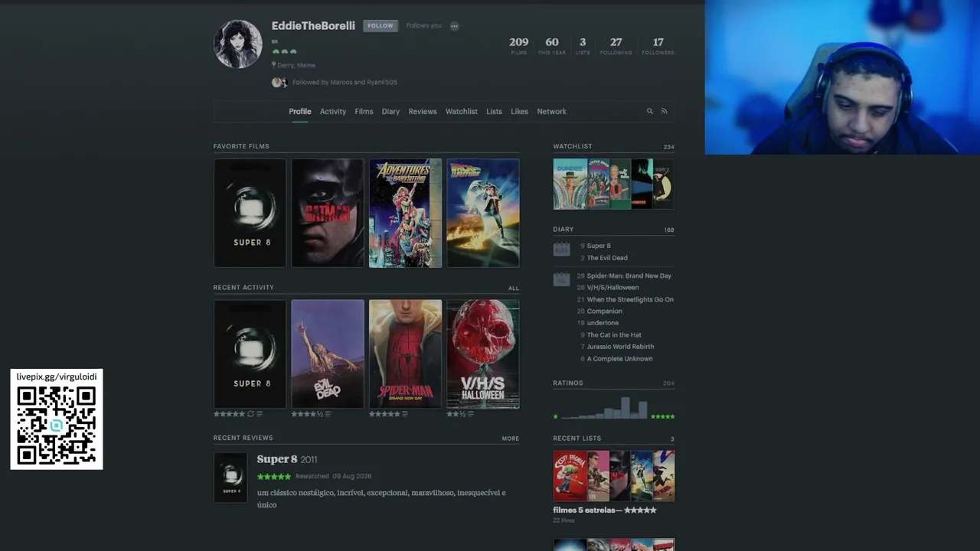980x551 pixels.
Task: Open the review icon under Evil Dead activity
Action: click(328, 414)
